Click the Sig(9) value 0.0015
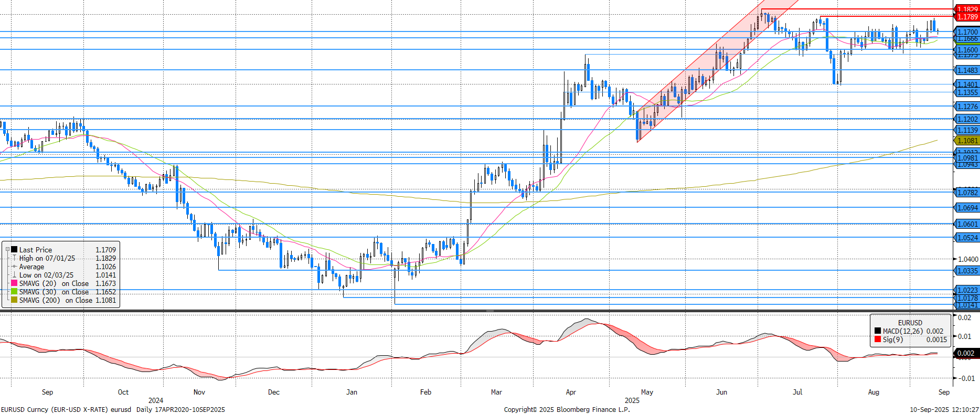This screenshot has width=980, height=414. pyautogui.click(x=936, y=339)
